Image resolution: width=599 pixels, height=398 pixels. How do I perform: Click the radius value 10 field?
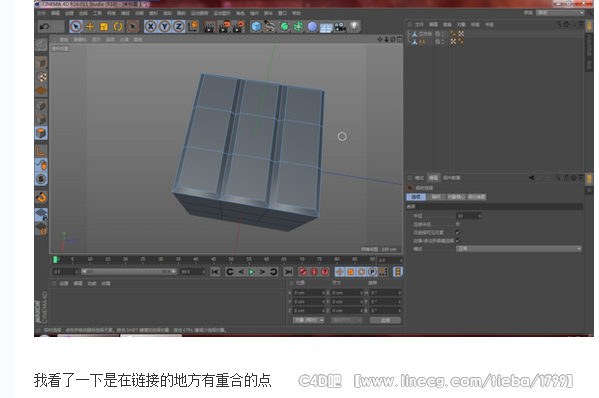point(469,216)
